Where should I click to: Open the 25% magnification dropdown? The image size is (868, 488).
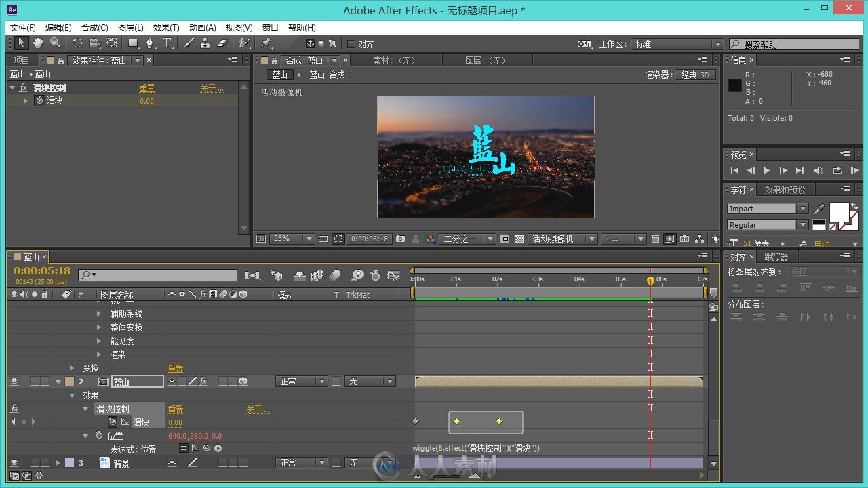point(292,239)
